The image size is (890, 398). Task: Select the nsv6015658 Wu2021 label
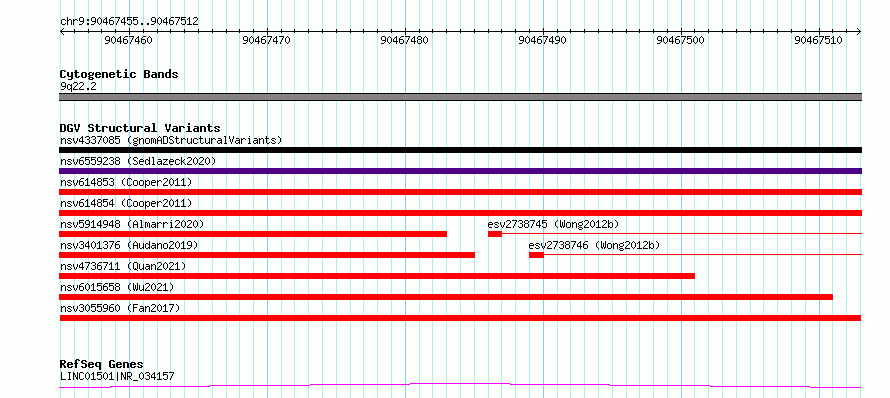point(117,287)
